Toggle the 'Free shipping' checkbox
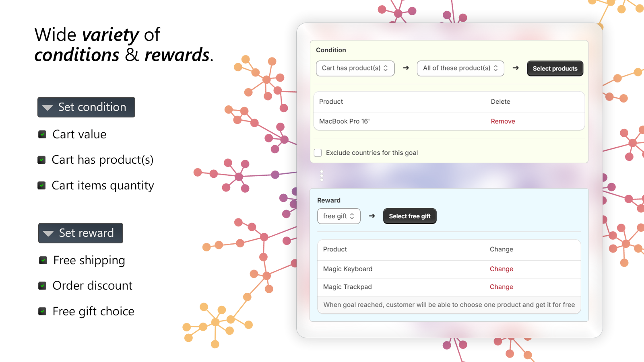The height and width of the screenshot is (362, 644). tap(43, 260)
